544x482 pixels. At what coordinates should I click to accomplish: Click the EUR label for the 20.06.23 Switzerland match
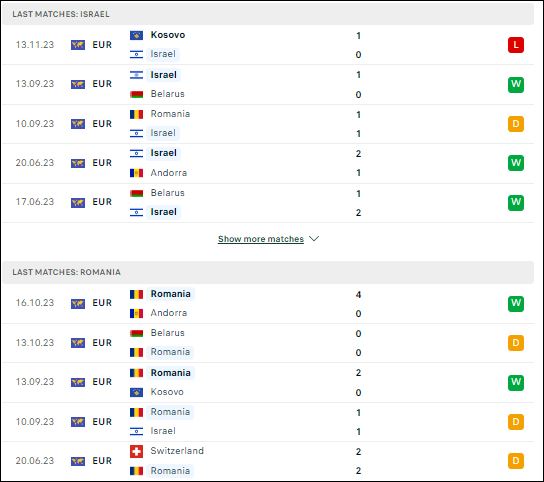[x=102, y=461]
